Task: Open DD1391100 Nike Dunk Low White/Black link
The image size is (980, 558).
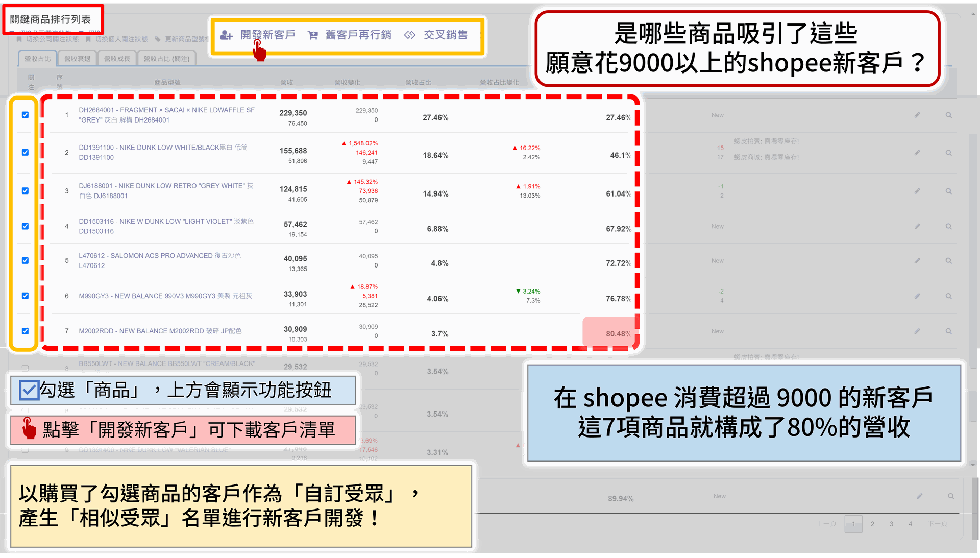Action: [x=163, y=152]
